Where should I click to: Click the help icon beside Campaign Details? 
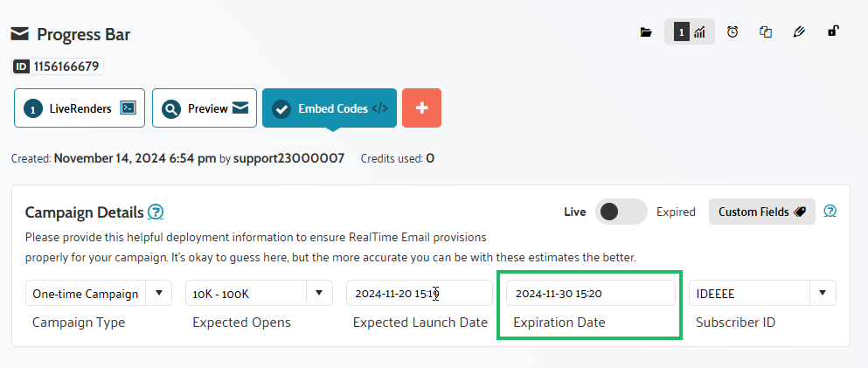click(x=156, y=212)
